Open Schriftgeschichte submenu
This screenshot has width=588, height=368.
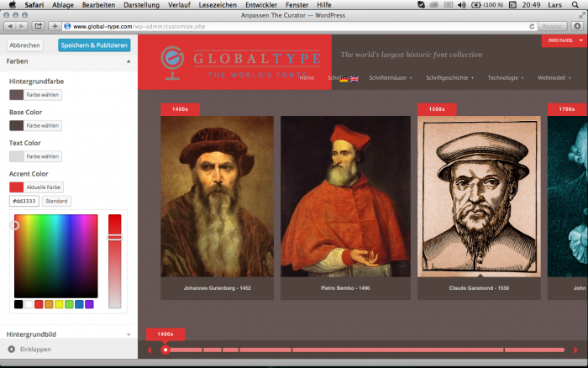(x=449, y=77)
